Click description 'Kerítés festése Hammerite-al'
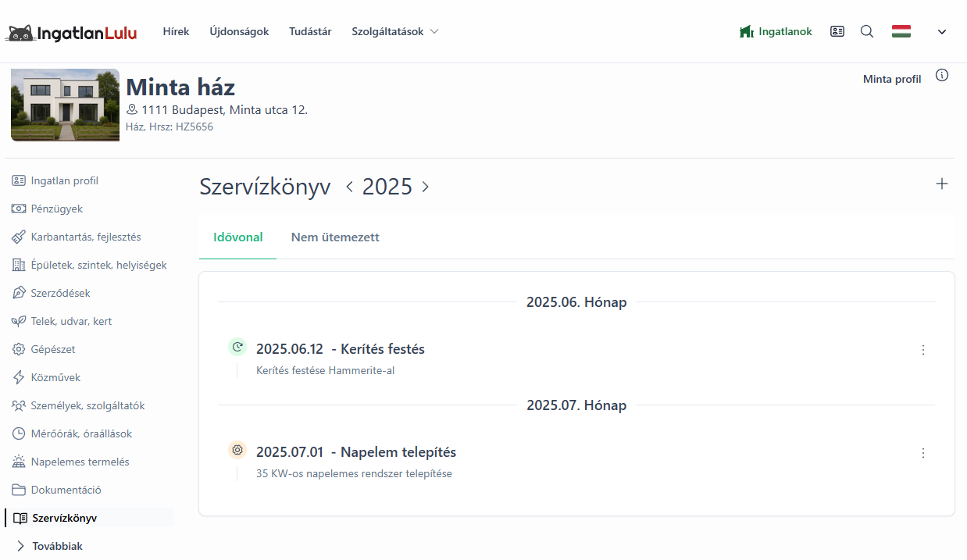 tap(326, 370)
